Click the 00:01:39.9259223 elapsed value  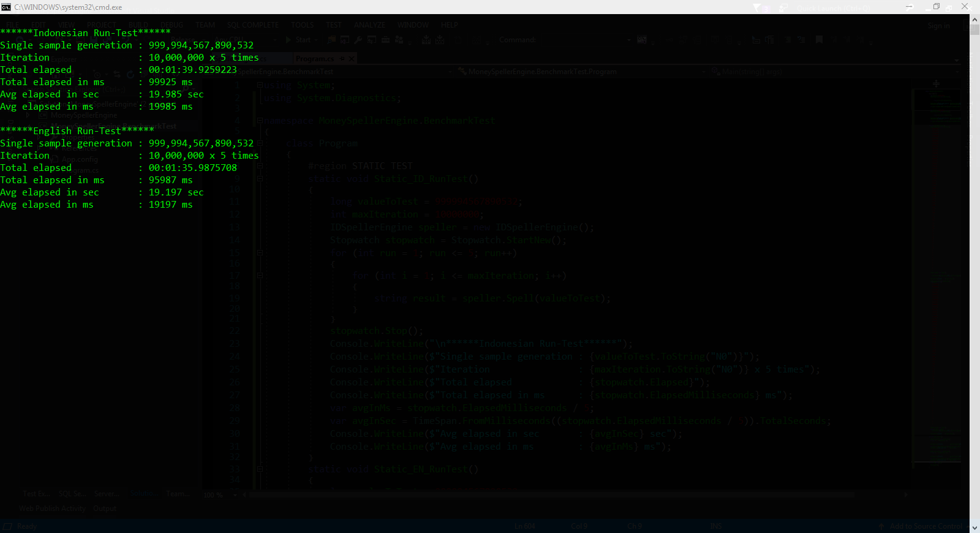[x=193, y=70]
